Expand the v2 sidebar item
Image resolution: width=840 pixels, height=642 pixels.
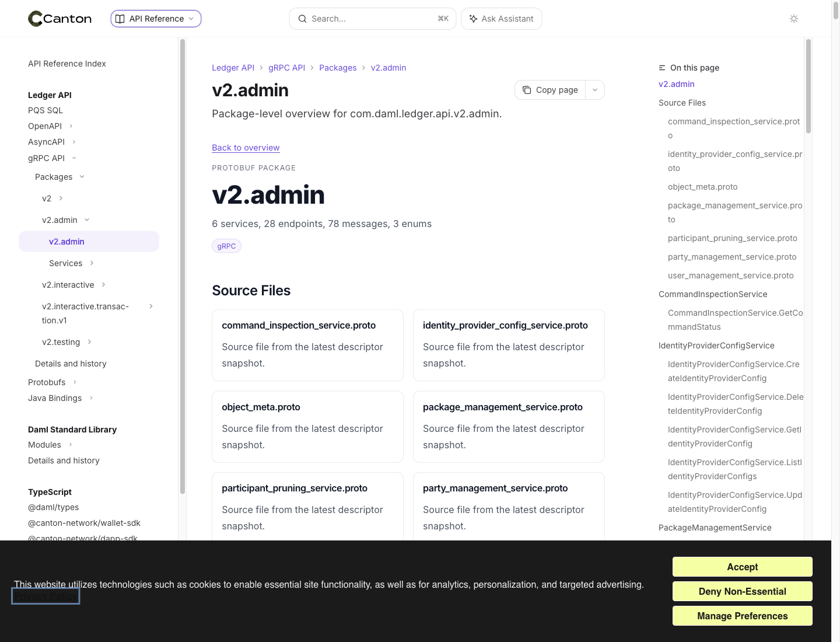61,198
